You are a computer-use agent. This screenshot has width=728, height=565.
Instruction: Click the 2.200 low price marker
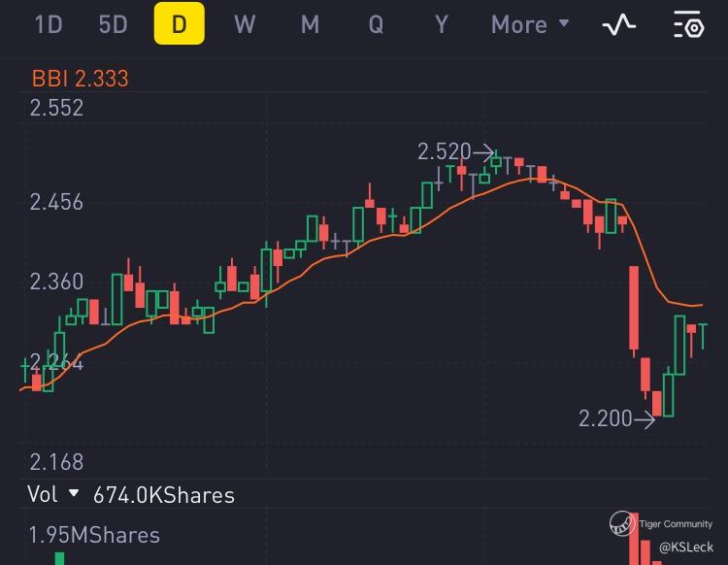point(605,418)
